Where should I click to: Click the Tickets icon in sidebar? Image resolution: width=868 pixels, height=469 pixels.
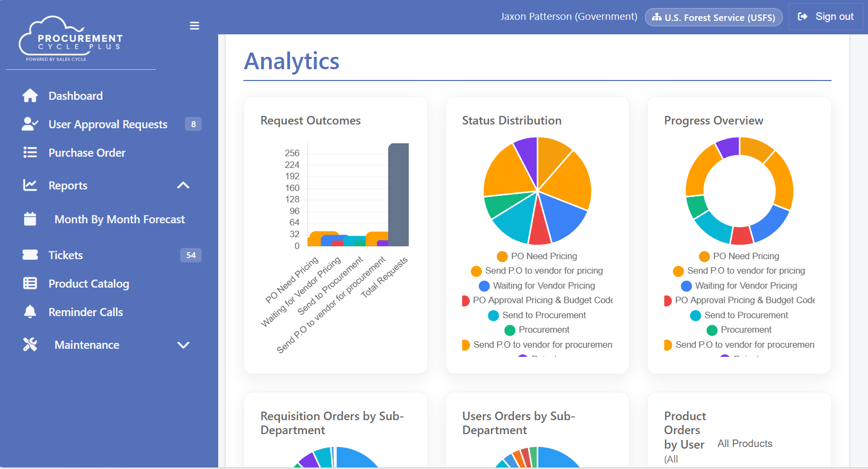tap(30, 255)
